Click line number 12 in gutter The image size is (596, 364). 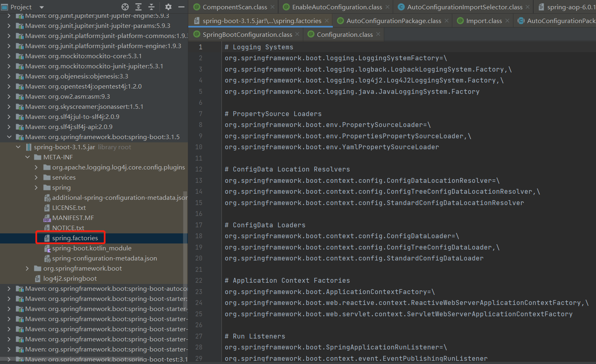click(x=199, y=169)
